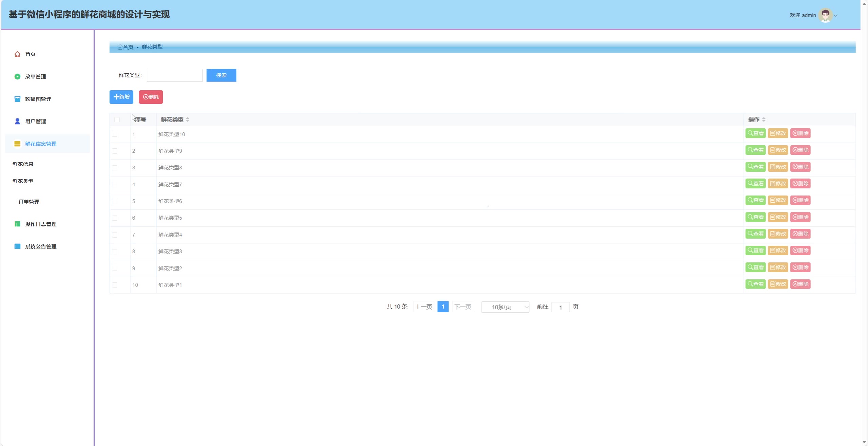Check the row for 鲜花类型10

click(x=115, y=134)
